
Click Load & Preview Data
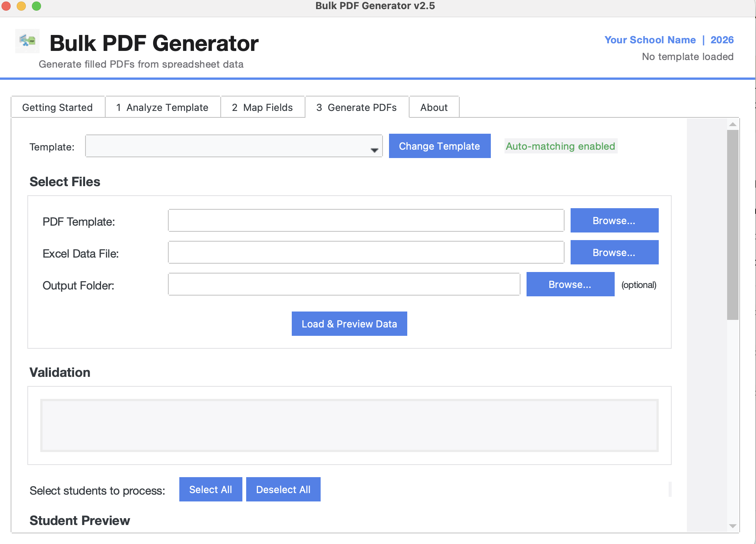click(349, 323)
